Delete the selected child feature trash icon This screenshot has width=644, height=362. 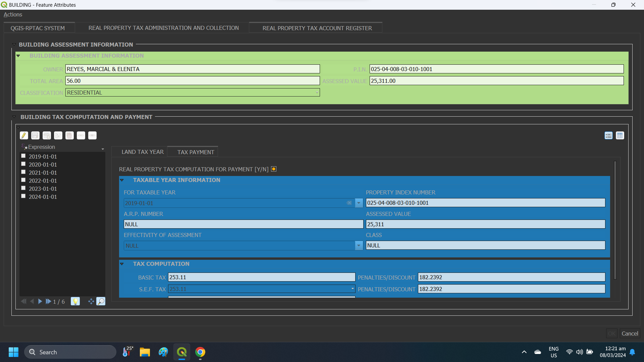(x=69, y=135)
